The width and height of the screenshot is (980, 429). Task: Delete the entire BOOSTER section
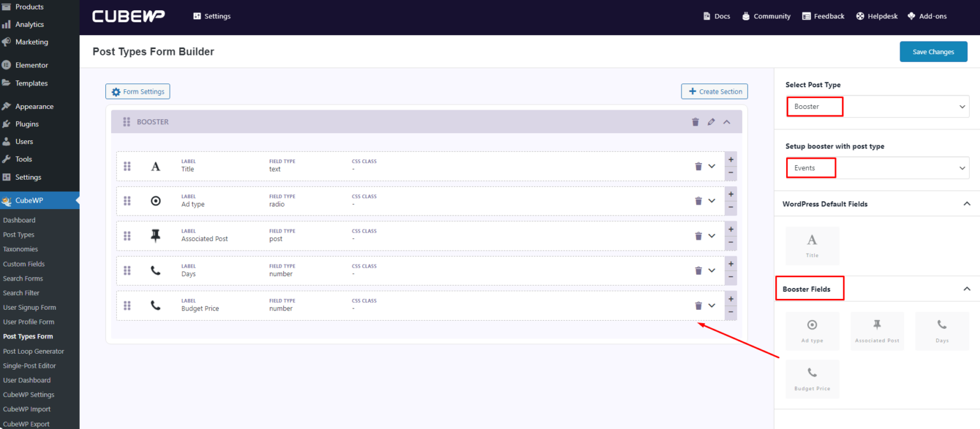click(x=695, y=121)
